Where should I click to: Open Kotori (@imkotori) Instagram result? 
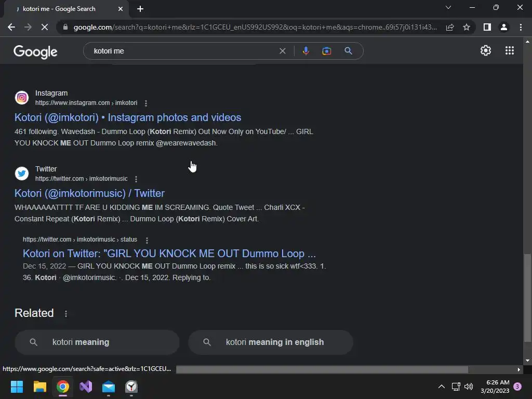128,117
